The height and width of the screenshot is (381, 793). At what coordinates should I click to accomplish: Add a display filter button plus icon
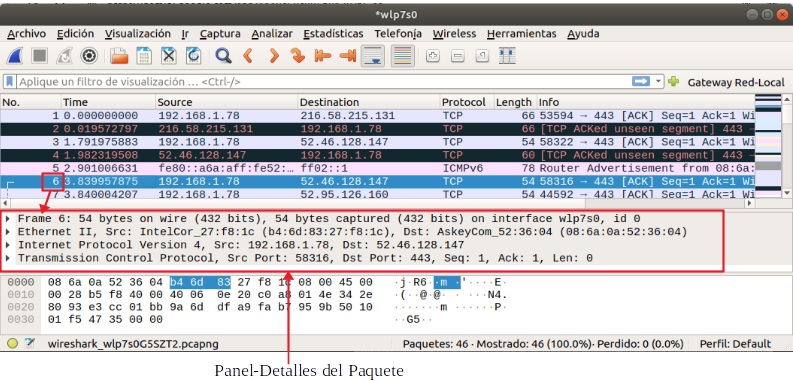673,81
